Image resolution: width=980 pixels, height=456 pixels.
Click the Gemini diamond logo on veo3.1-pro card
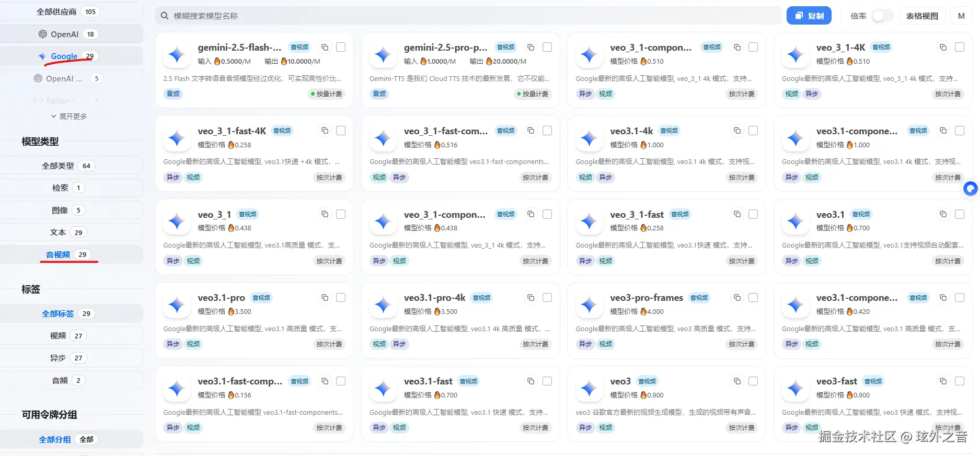pyautogui.click(x=176, y=305)
